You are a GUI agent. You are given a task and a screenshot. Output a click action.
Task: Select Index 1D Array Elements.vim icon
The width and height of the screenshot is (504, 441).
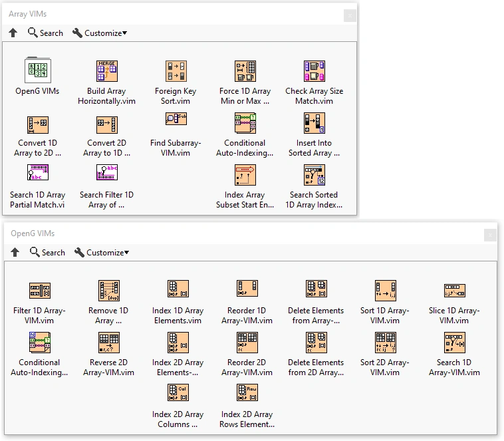pos(178,289)
